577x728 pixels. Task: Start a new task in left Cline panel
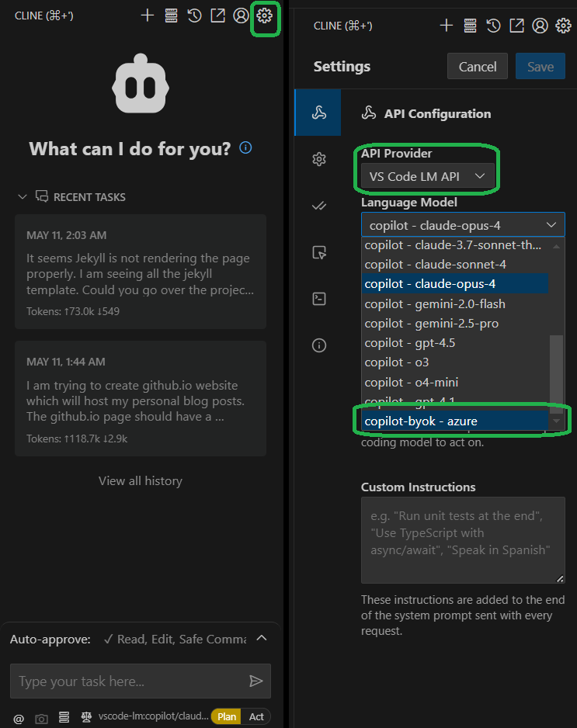point(148,16)
